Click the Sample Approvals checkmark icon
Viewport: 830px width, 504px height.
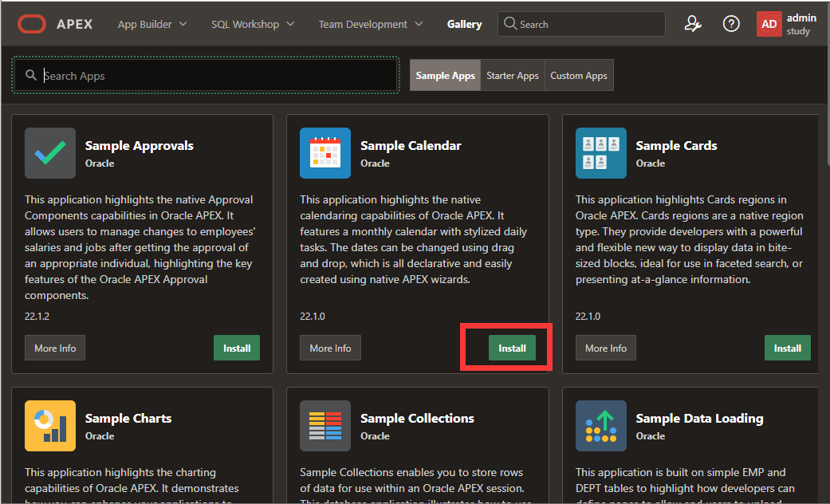50,153
